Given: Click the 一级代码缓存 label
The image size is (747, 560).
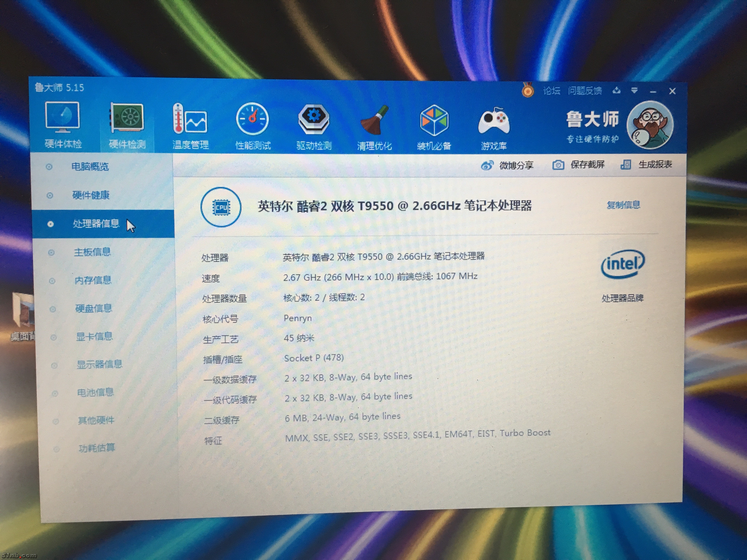Looking at the screenshot, I should click(x=230, y=400).
